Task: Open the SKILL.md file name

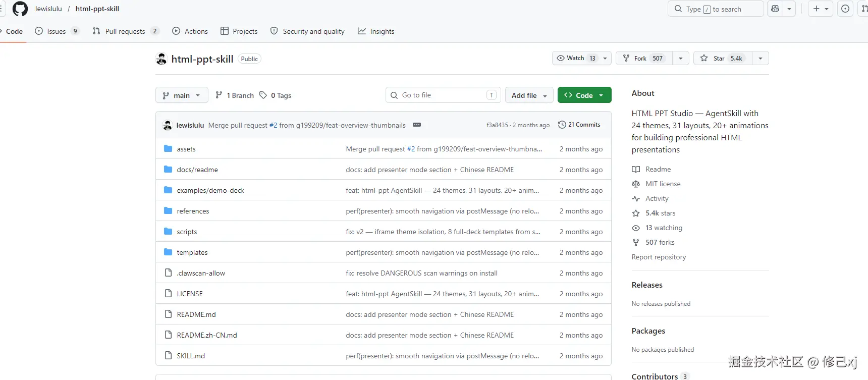Action: point(191,356)
